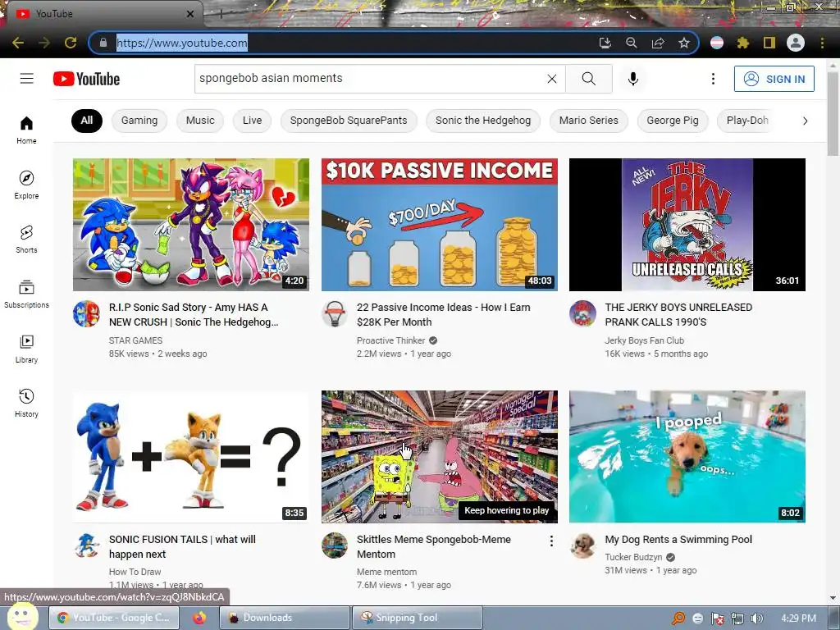Open Shorts in sidebar
The height and width of the screenshot is (630, 840).
point(26,240)
